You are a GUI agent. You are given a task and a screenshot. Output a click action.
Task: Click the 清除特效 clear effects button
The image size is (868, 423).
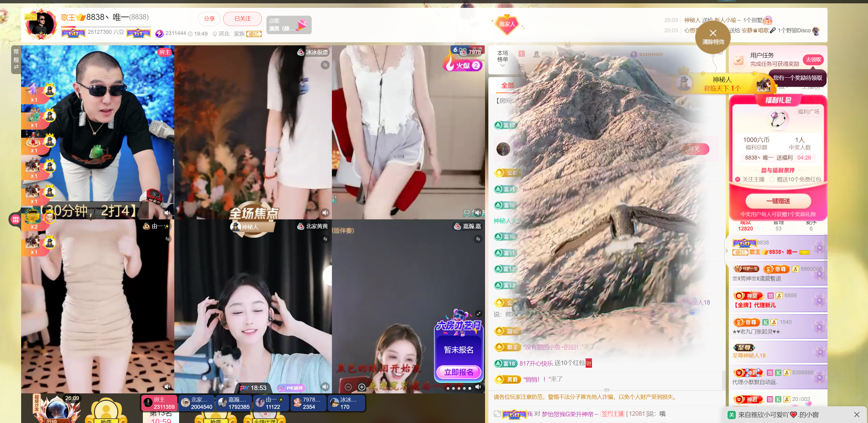point(713,37)
